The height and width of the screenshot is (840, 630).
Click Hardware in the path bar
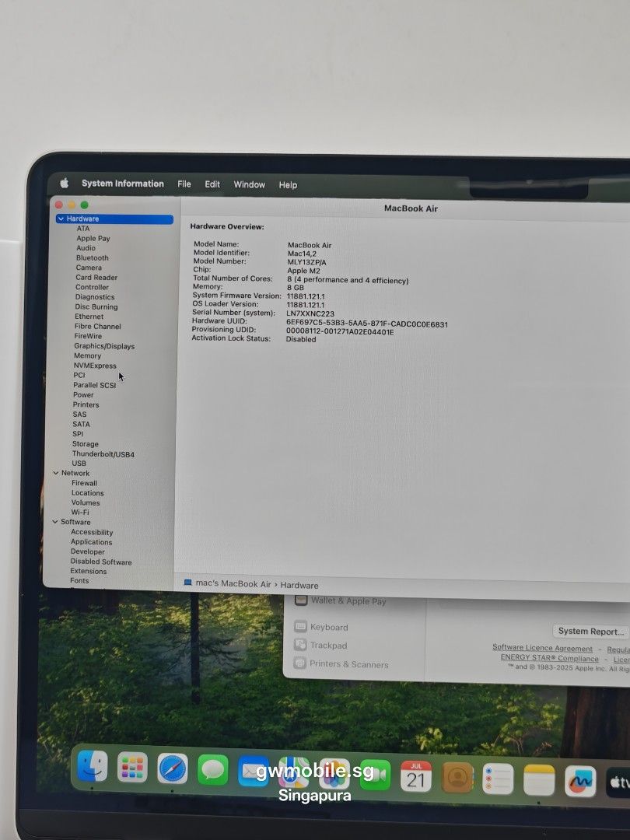(299, 586)
